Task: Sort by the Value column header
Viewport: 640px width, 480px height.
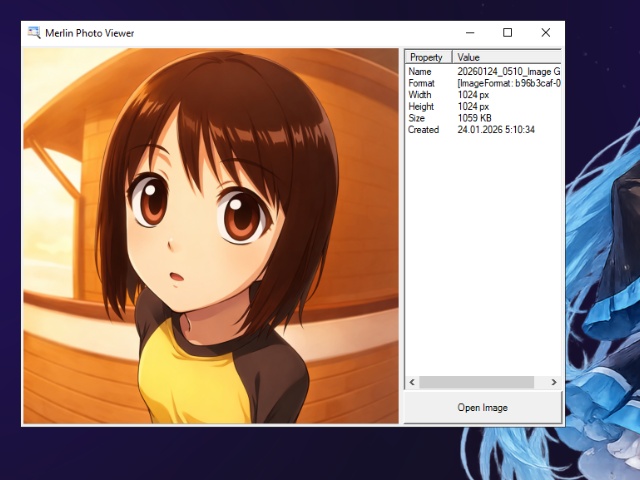Action: [x=506, y=57]
